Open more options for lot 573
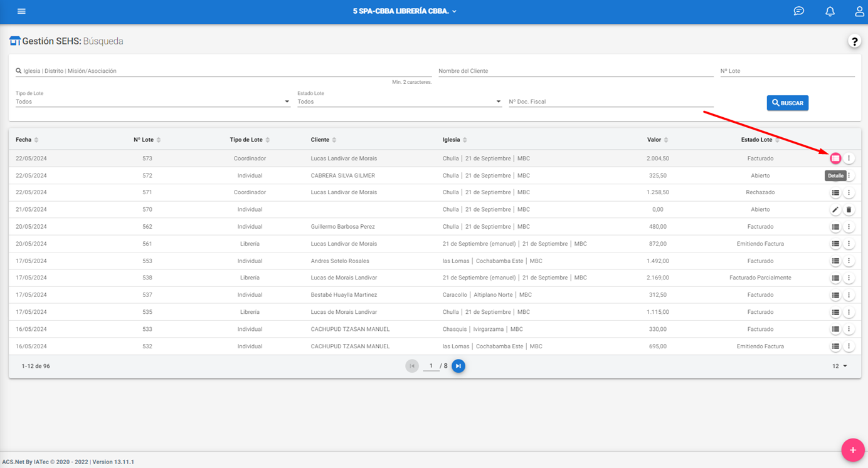This screenshot has height=468, width=868. click(x=849, y=159)
